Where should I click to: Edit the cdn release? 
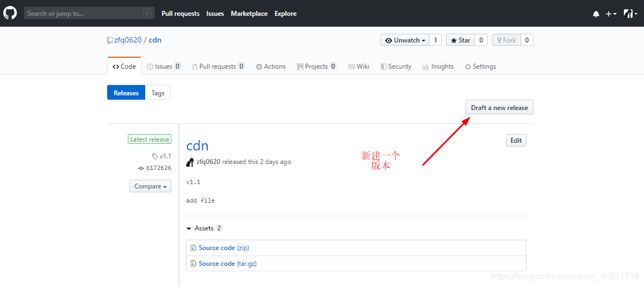pos(516,141)
